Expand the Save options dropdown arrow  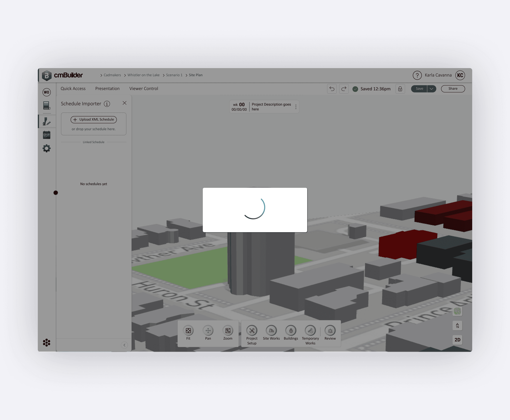coord(431,89)
